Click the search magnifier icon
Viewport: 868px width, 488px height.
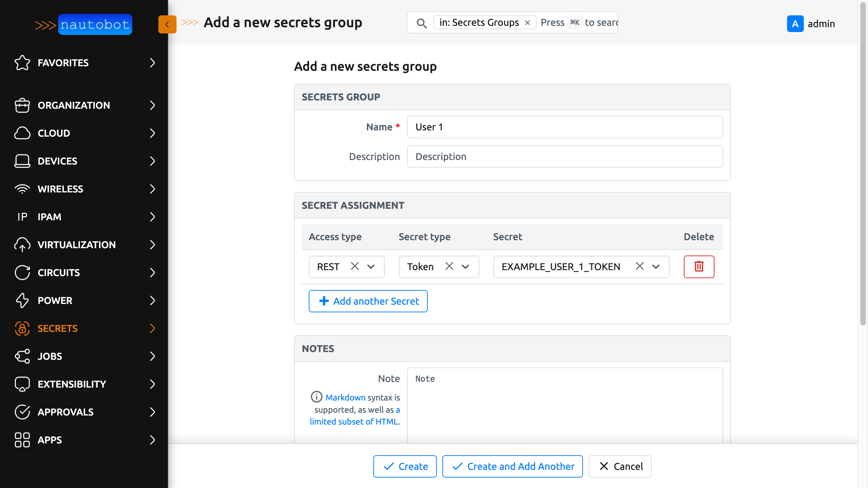point(421,23)
